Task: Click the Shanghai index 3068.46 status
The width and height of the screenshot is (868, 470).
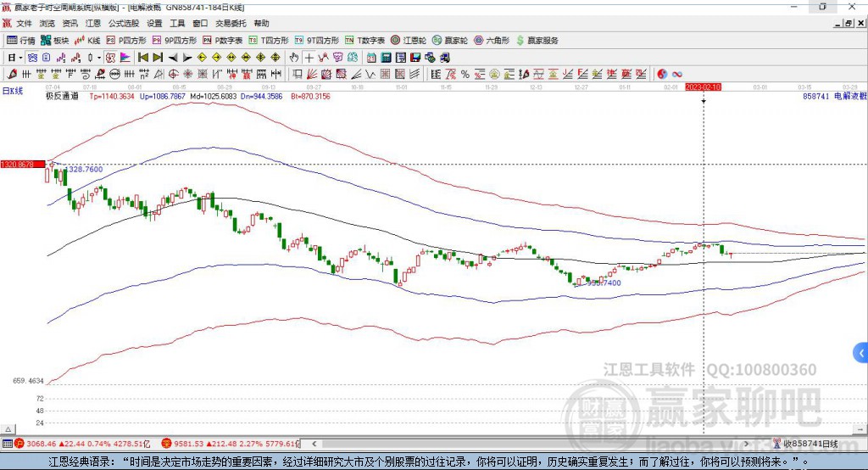Action: click(x=82, y=444)
